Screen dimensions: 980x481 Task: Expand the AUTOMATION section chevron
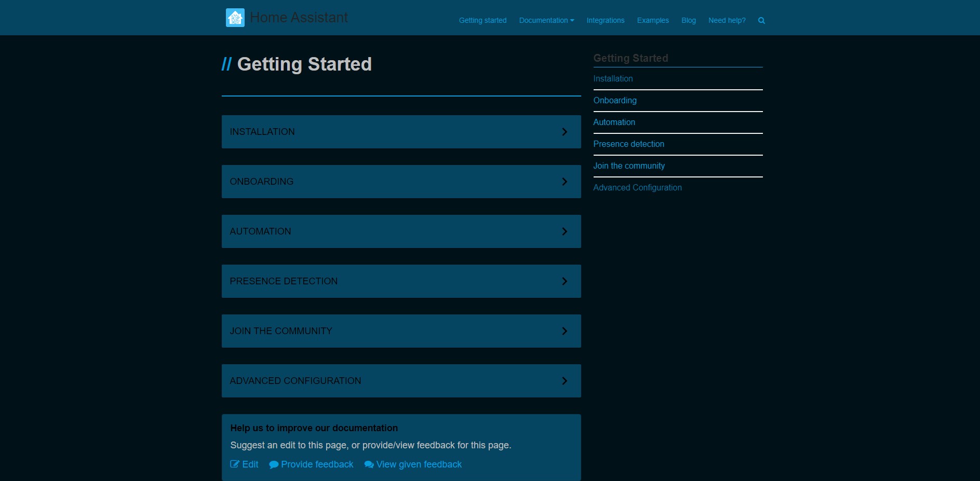564,231
